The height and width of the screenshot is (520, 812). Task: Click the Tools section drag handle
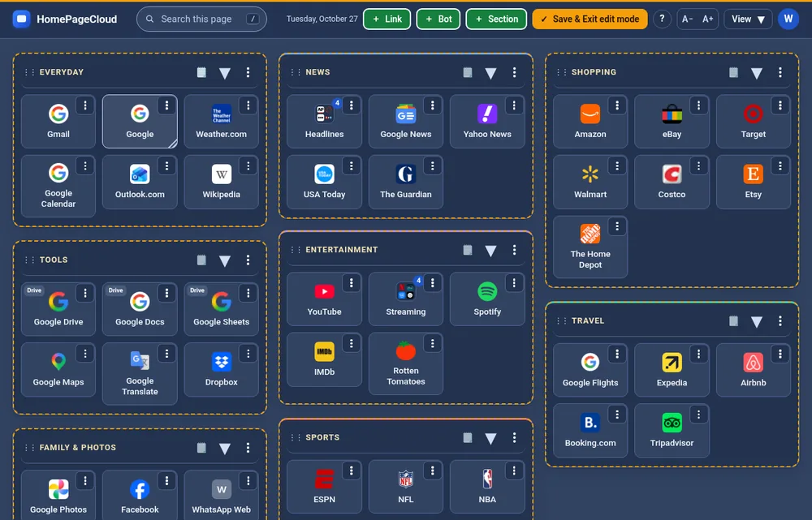click(29, 260)
